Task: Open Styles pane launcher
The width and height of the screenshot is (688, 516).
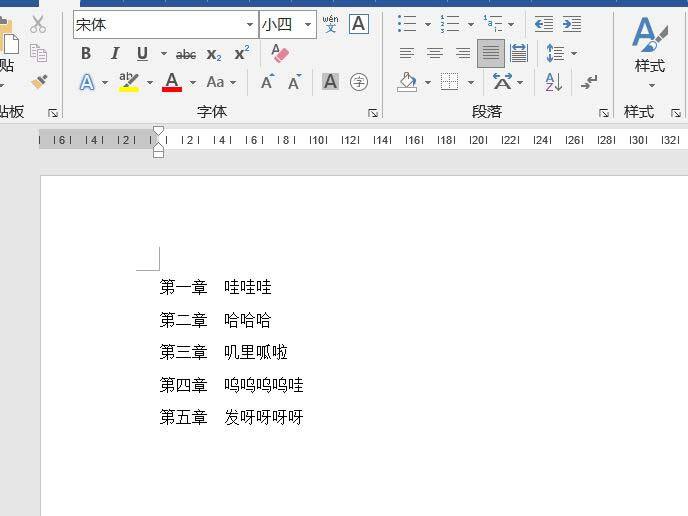Action: [676, 113]
